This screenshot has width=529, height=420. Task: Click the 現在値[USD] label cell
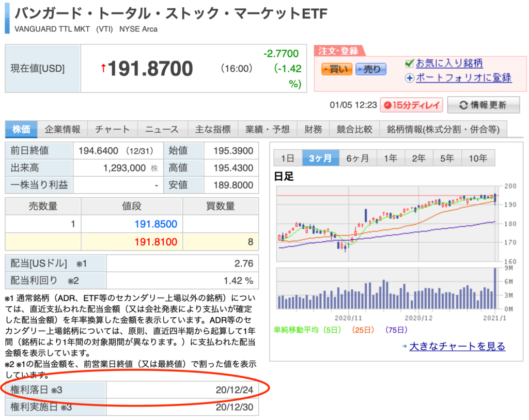[43, 69]
